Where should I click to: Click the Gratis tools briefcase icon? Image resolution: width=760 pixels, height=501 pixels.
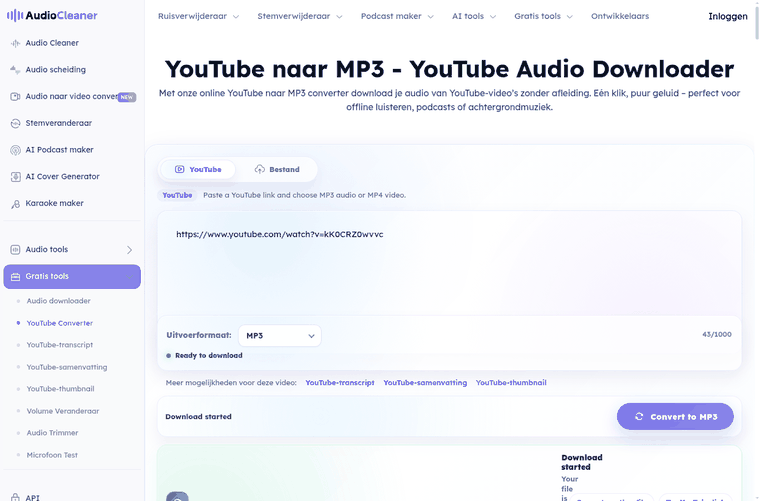coord(15,277)
